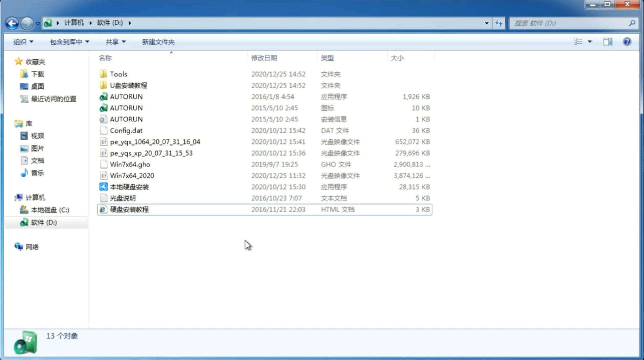Screen dimensions: 644x360
Task: Open Win7x64_2020 disc image file
Action: pyautogui.click(x=132, y=175)
